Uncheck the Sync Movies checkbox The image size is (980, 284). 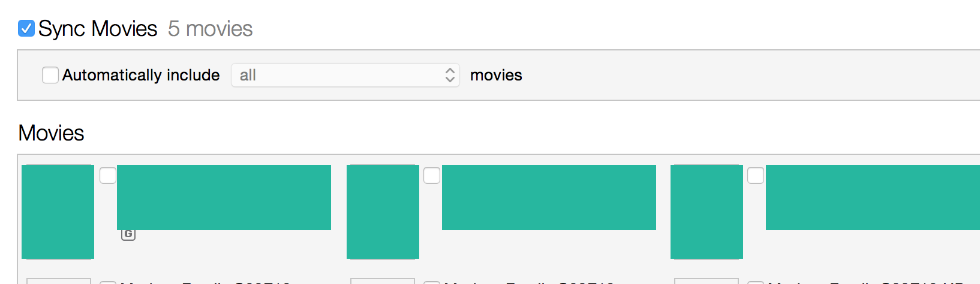click(x=26, y=28)
